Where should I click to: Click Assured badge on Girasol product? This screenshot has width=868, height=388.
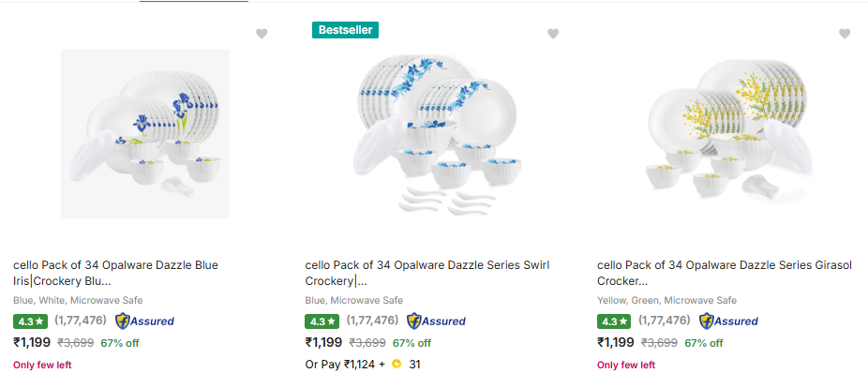point(727,321)
